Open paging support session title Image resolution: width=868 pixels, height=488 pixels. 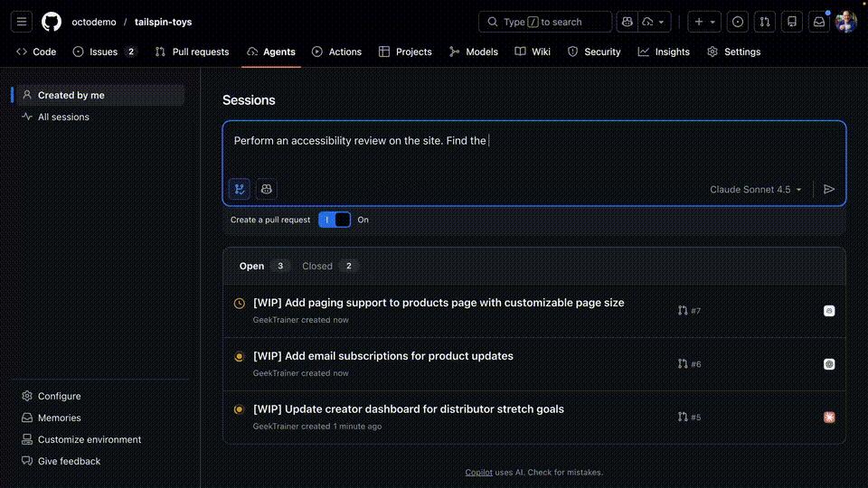[x=439, y=303]
